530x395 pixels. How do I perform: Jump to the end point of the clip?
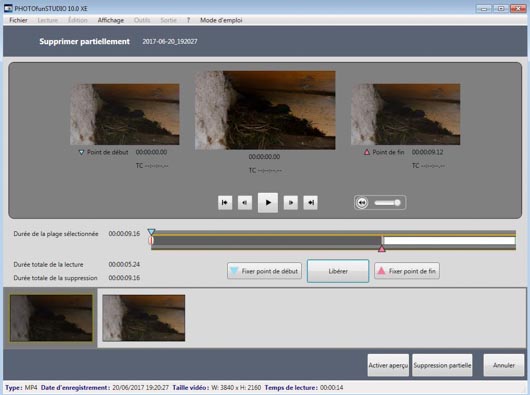tap(310, 202)
